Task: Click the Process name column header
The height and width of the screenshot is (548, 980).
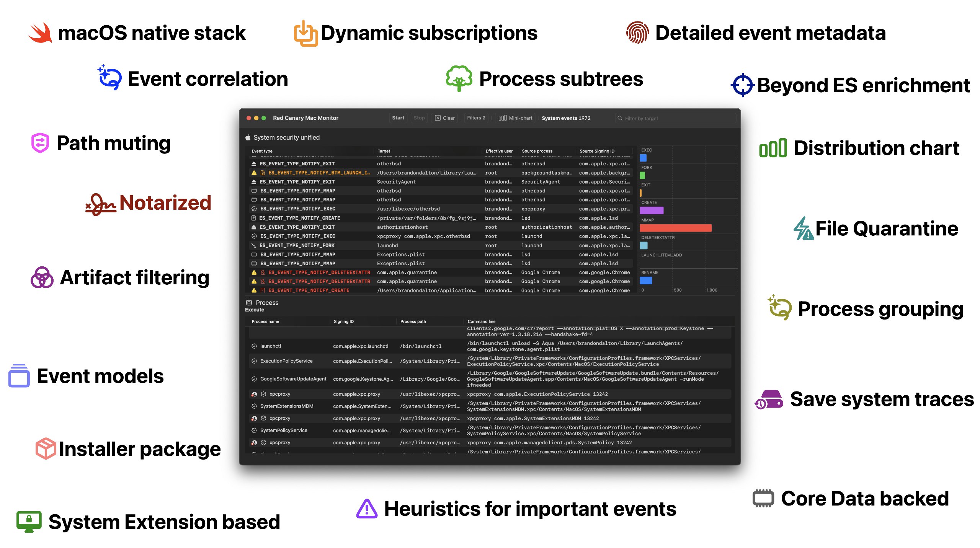Action: [265, 321]
